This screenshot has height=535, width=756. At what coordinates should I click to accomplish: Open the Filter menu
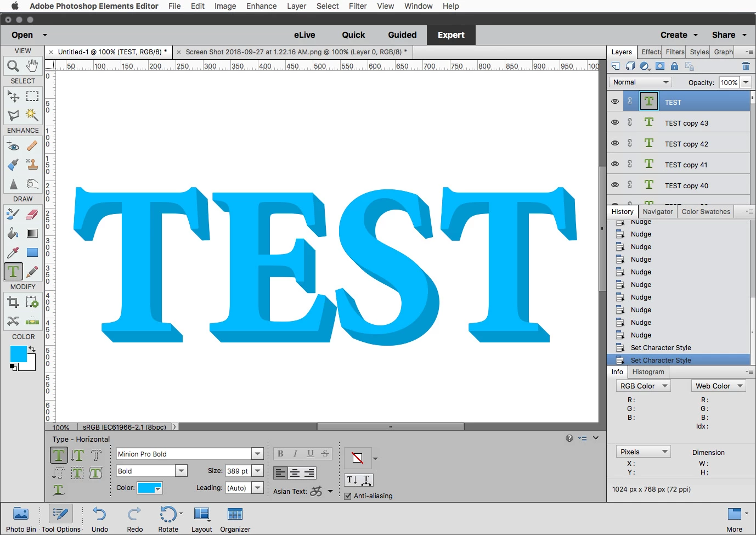pos(358,6)
